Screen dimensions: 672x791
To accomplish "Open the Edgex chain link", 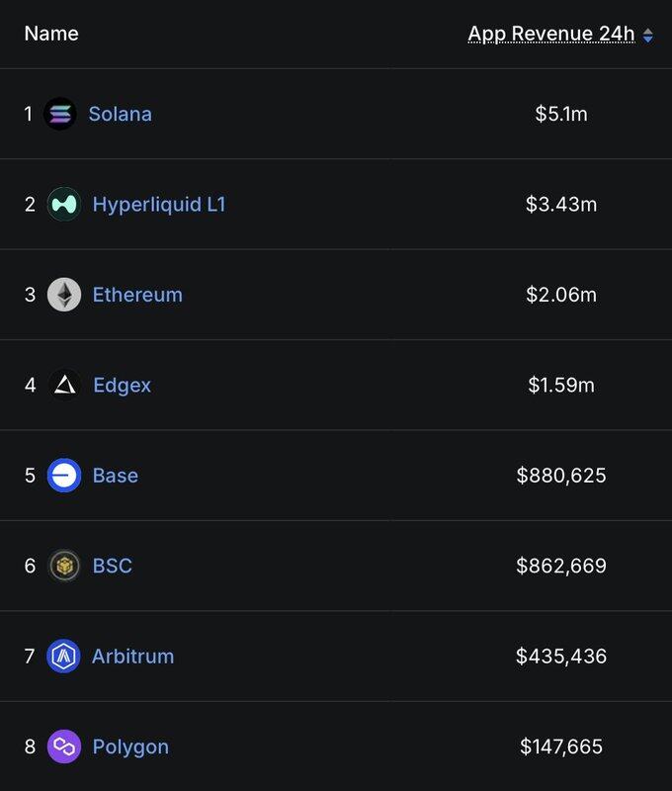I will coord(122,385).
